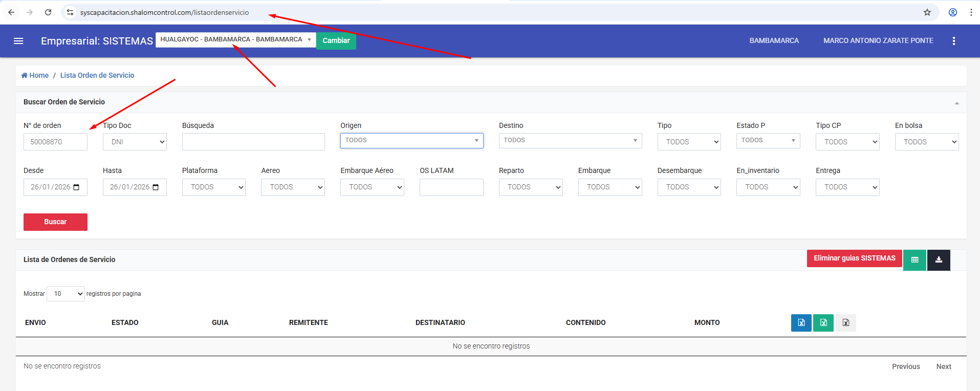Click the blue Excel export icon
This screenshot has height=391, width=980.
pos(801,323)
